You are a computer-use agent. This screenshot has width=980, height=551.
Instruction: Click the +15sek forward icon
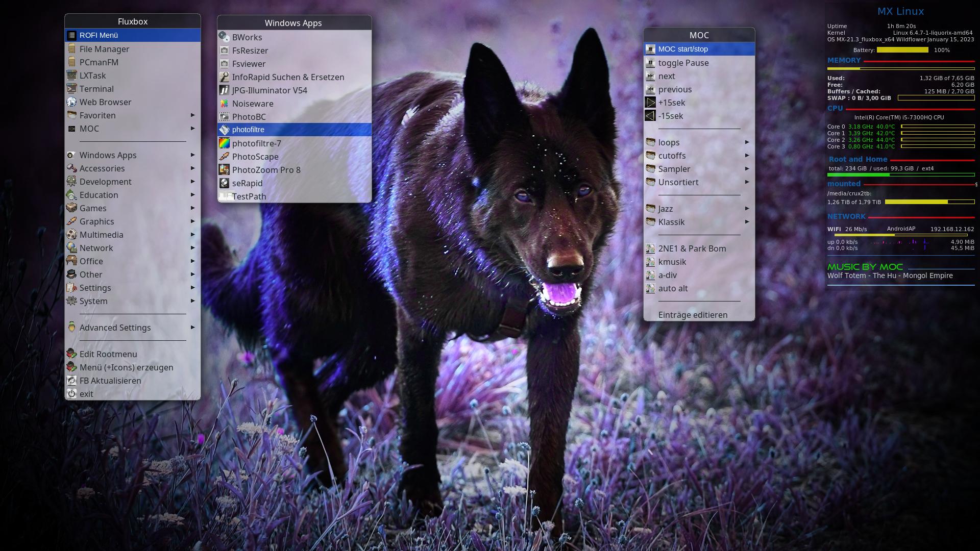pos(650,103)
